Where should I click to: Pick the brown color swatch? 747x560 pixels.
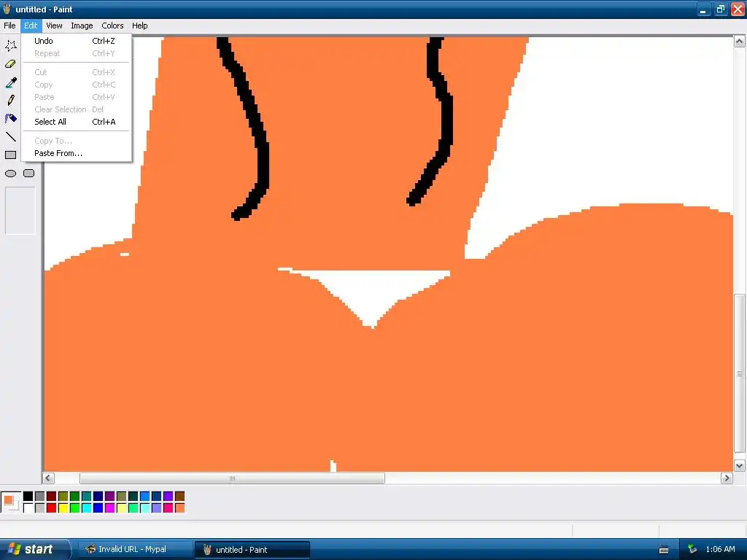(179, 497)
